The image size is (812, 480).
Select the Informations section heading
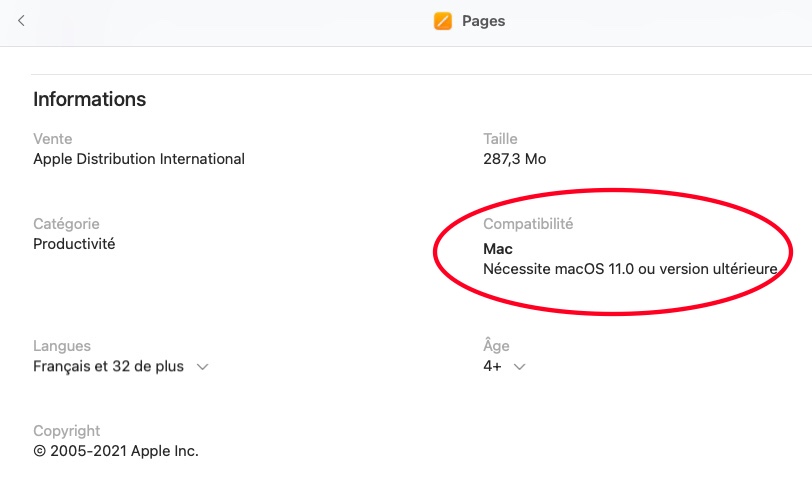[90, 99]
